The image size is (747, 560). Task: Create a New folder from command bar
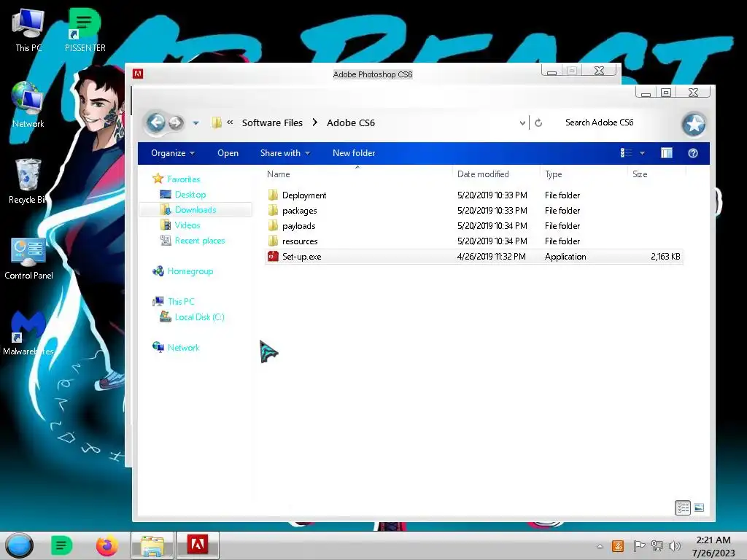pos(354,153)
